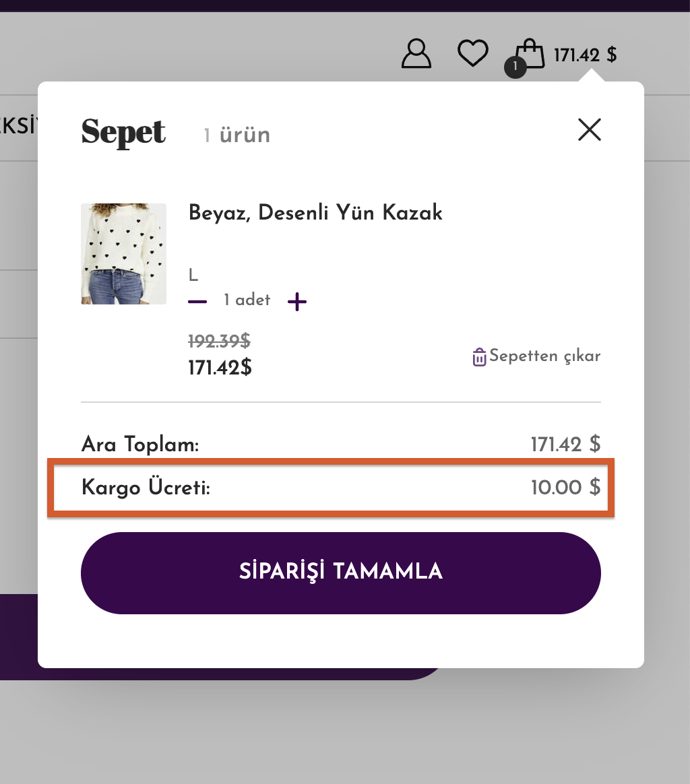This screenshot has height=784, width=690.
Task: Close the Sepet cart popup
Action: (x=589, y=130)
